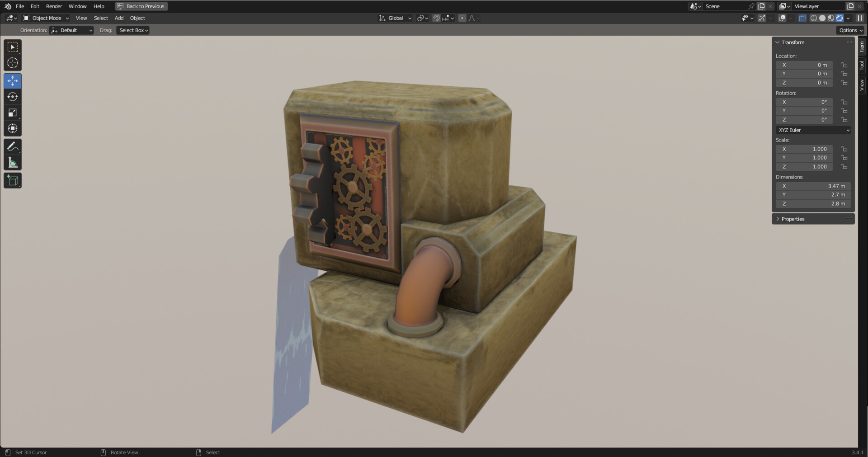Select the Move tool

point(13,81)
